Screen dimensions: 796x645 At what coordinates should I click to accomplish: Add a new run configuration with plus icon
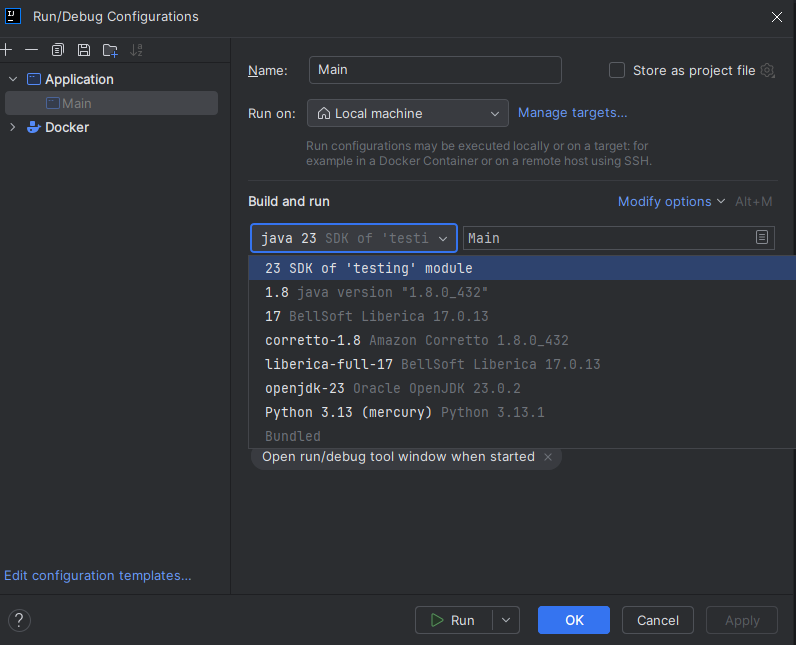click(6, 50)
